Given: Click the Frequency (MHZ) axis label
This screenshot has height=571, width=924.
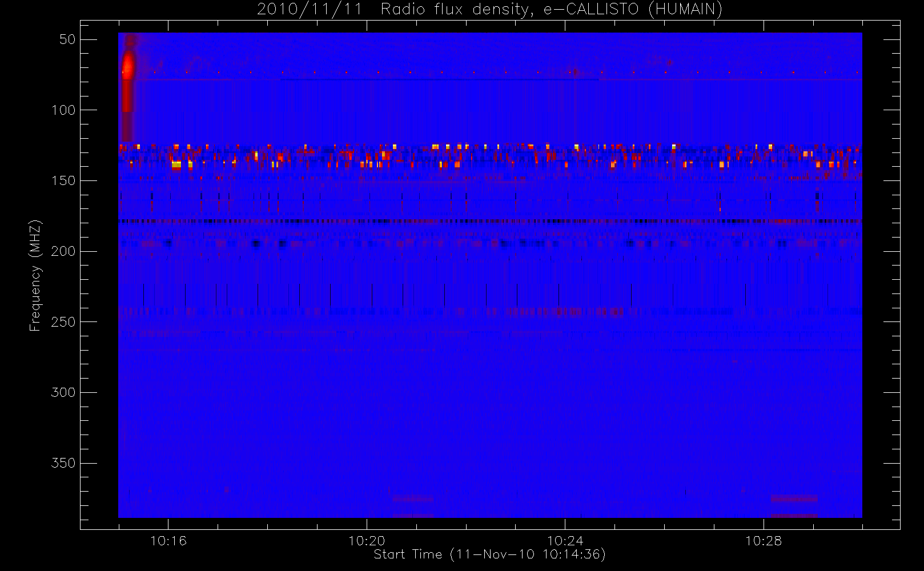Looking at the screenshot, I should pos(35,275).
